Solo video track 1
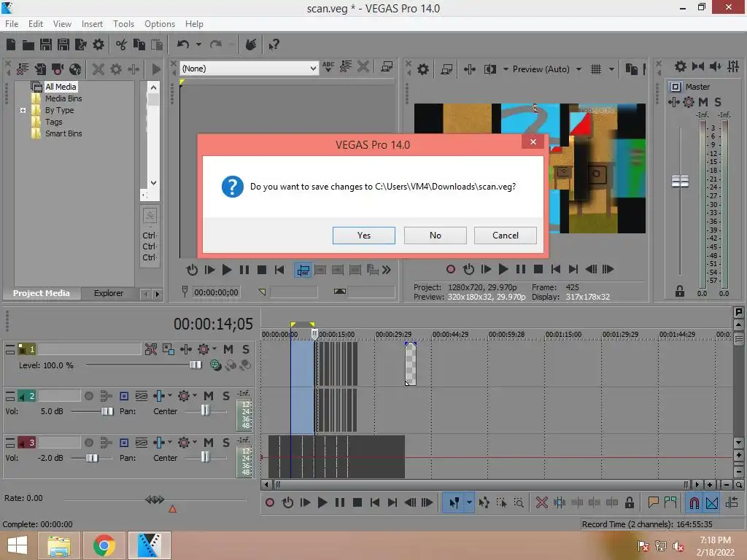The image size is (747, 560). pos(245,349)
